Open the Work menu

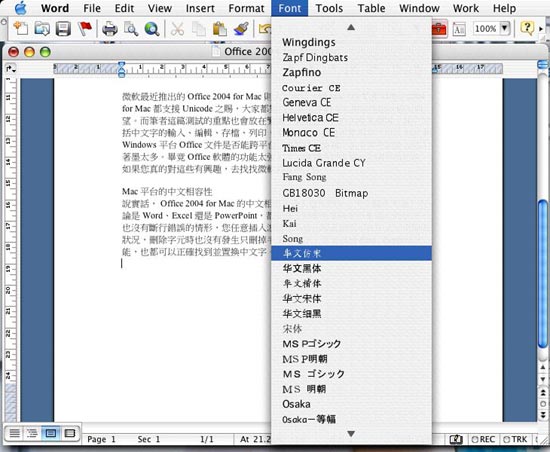(x=465, y=8)
